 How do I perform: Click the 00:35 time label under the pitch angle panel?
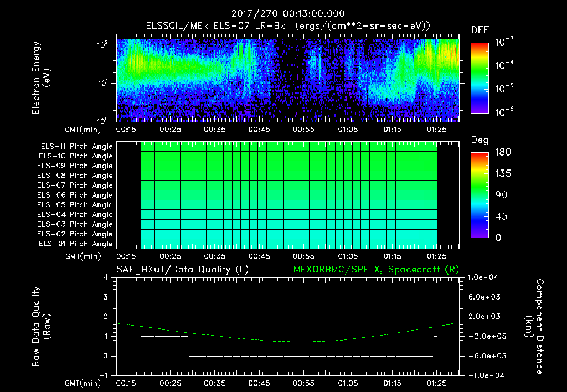214,256
